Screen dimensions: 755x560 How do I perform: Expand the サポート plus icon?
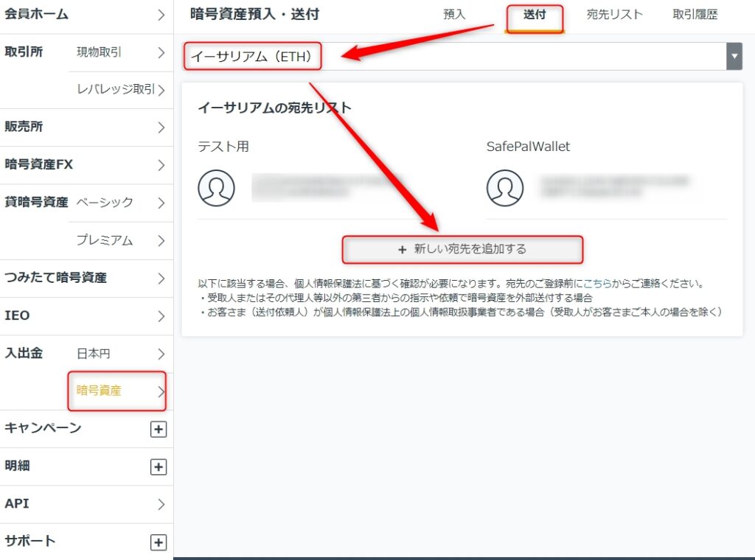tap(158, 542)
